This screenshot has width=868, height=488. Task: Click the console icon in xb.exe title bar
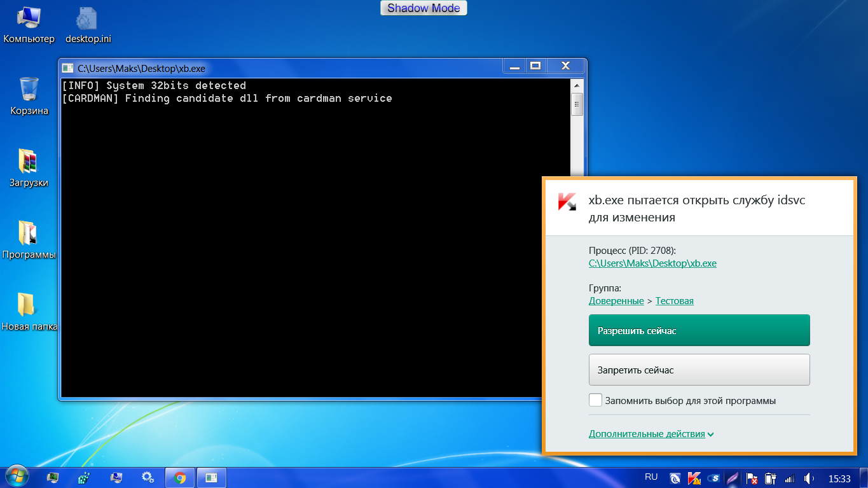68,68
